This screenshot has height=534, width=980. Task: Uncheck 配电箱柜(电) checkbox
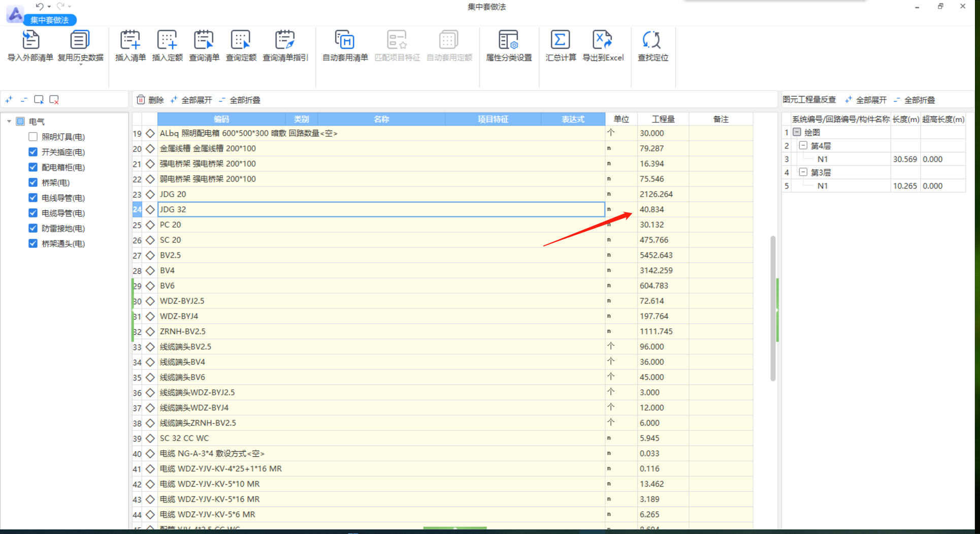point(33,167)
